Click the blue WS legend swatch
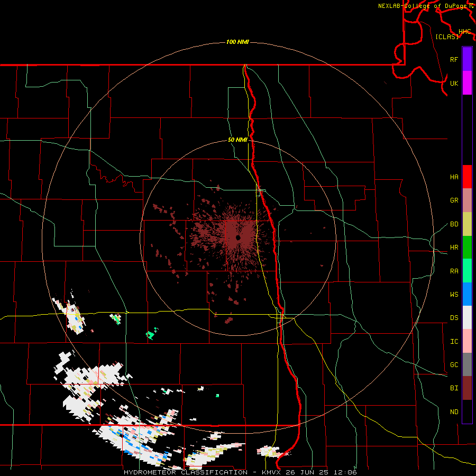Viewport: 476px width, 476px height. [467, 294]
